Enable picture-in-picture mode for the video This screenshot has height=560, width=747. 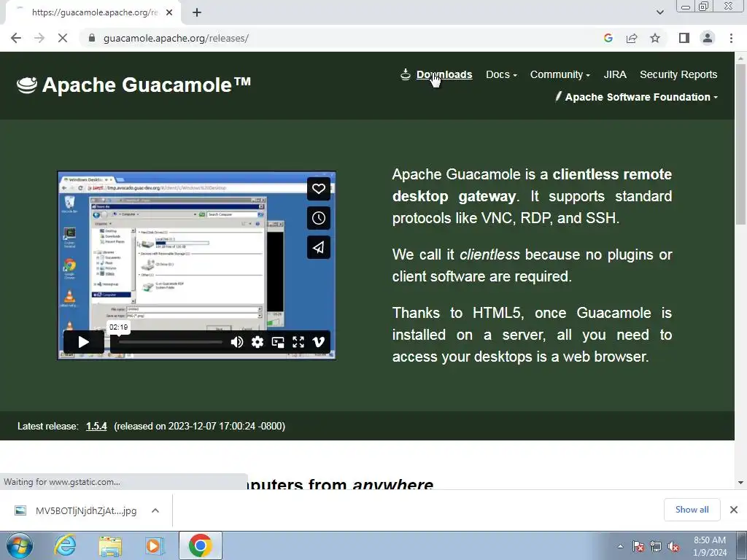278,342
